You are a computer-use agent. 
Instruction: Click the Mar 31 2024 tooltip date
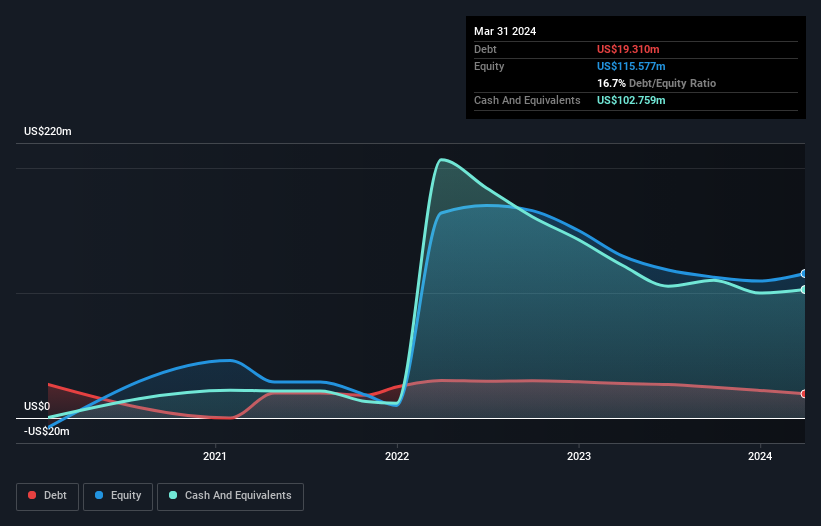pos(505,31)
